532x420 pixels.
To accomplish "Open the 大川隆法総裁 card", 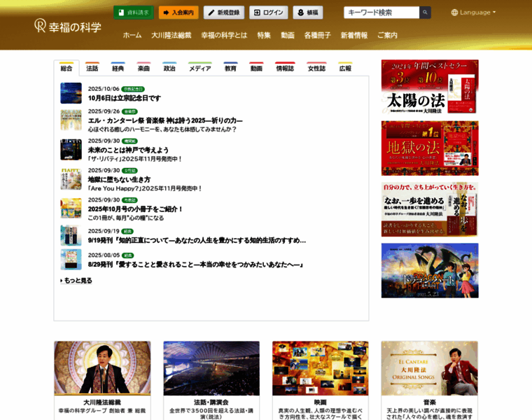I will 102,380.
